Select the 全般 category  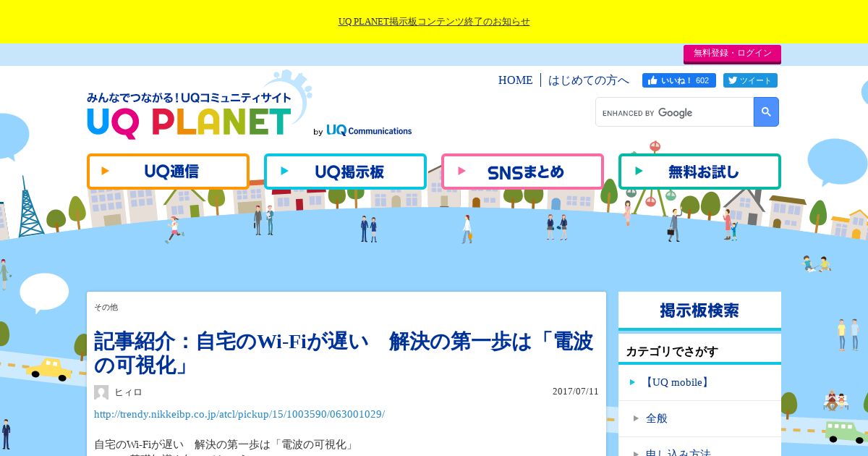tap(699, 418)
